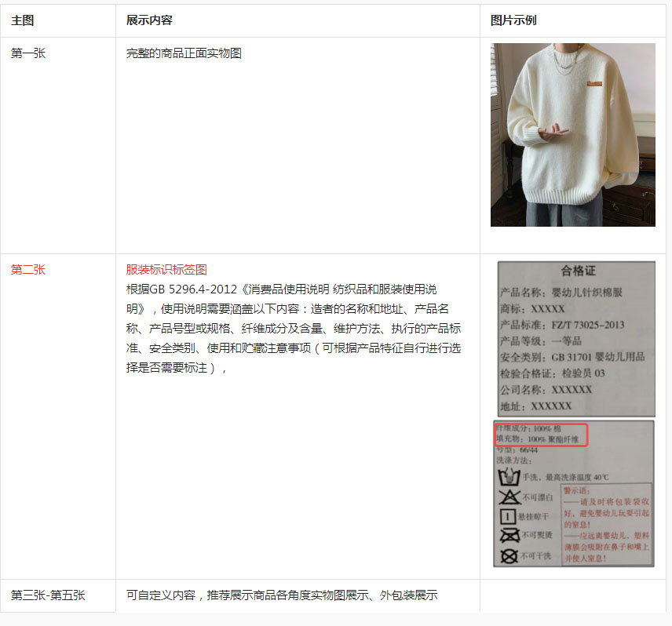Image resolution: width=672 pixels, height=626 pixels.
Task: Click the red-outlined fiber composition box
Action: 541,432
